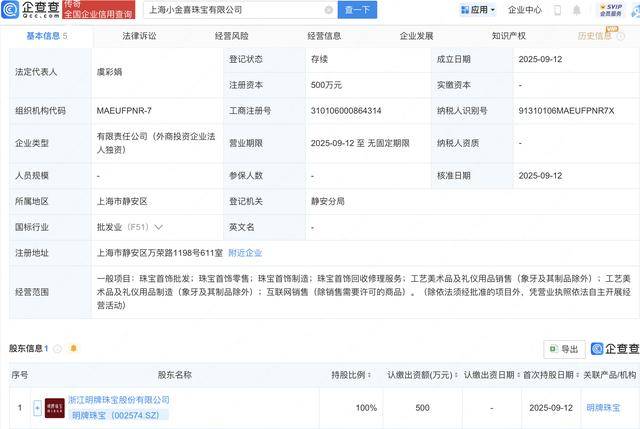Sort by 认缴出资额(万元) column arrows

pyautogui.click(x=456, y=375)
